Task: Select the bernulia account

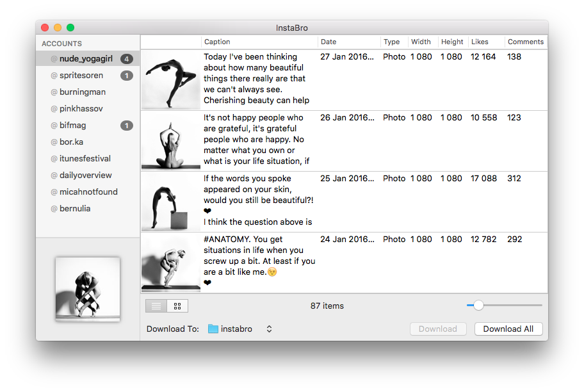Action: tap(88, 208)
